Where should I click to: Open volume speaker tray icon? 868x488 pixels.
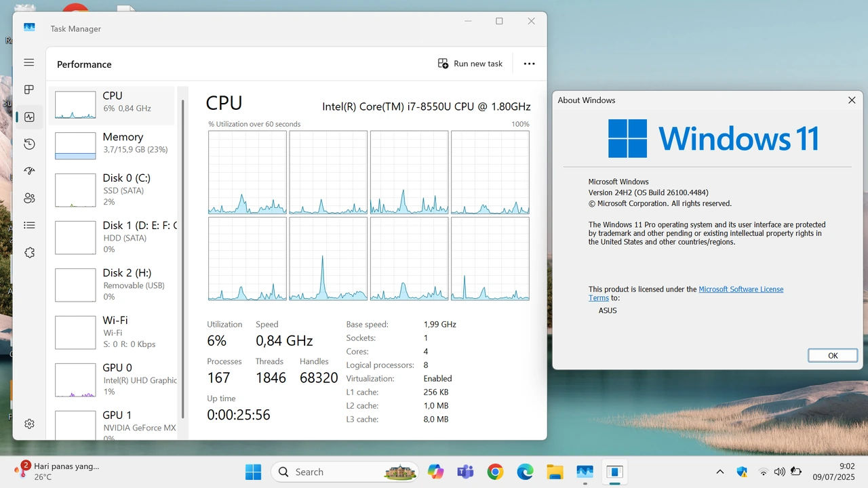click(779, 472)
